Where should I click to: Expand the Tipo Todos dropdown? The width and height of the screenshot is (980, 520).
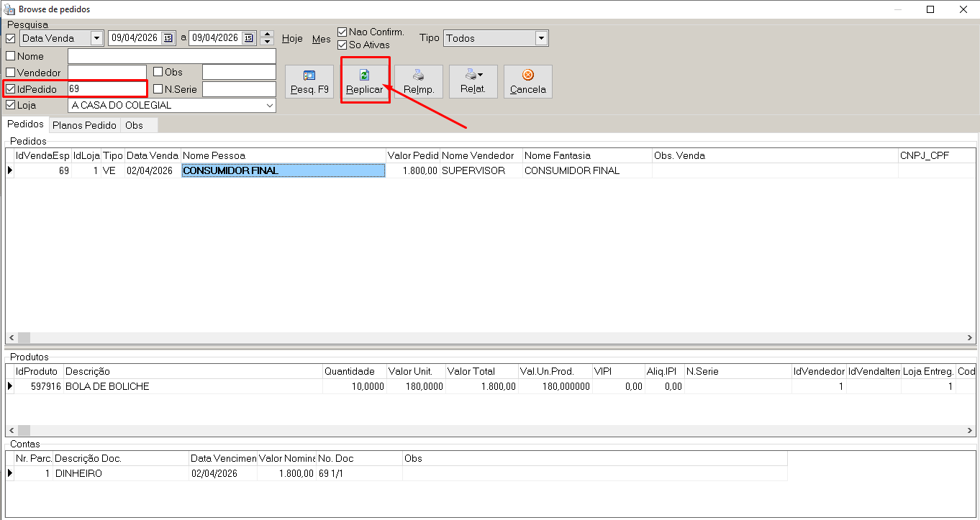541,38
